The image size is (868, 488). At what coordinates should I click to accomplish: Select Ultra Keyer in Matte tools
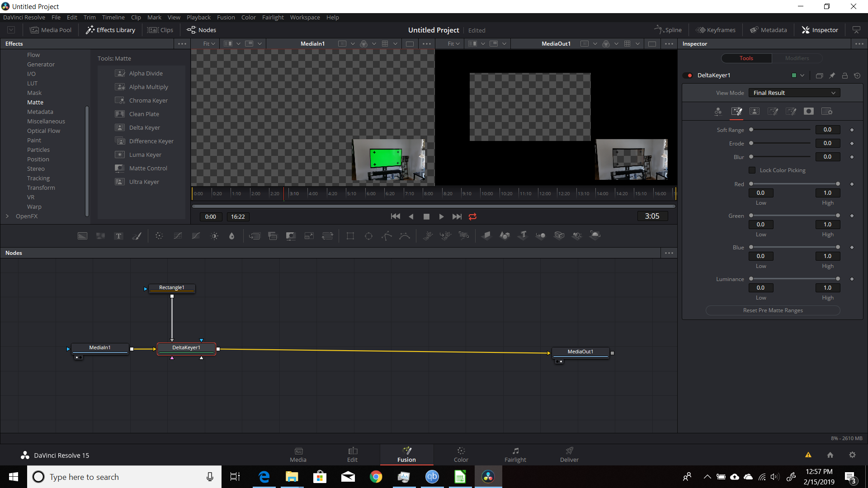coord(137,182)
